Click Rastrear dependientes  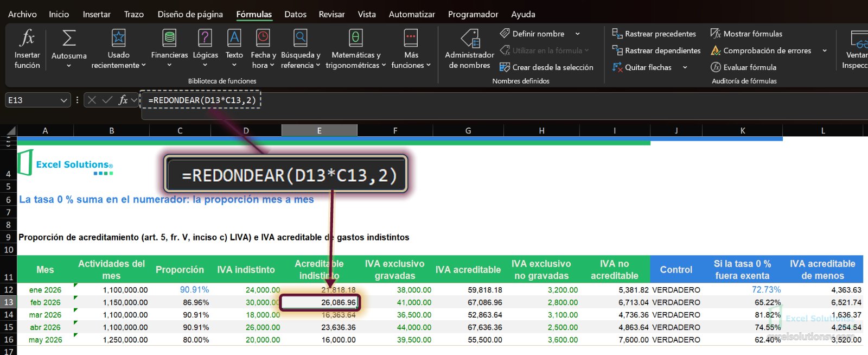tap(656, 50)
